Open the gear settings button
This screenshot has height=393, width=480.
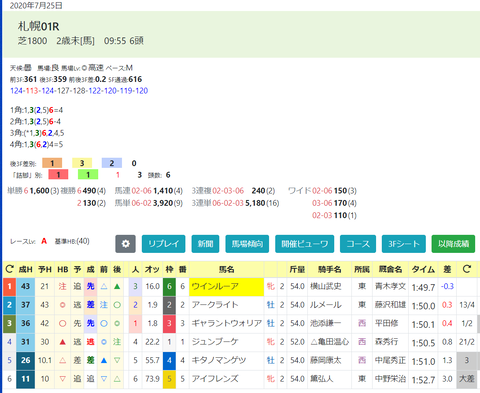[x=125, y=244]
